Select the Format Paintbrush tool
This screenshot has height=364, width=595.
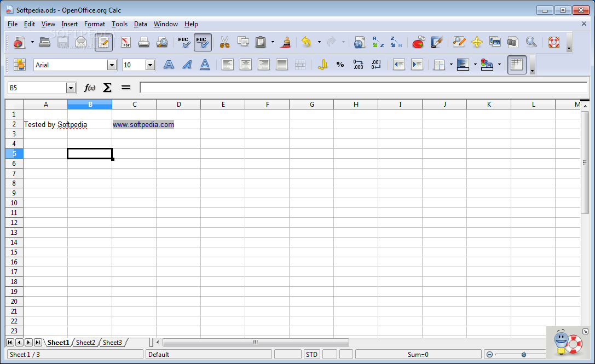pyautogui.click(x=285, y=42)
